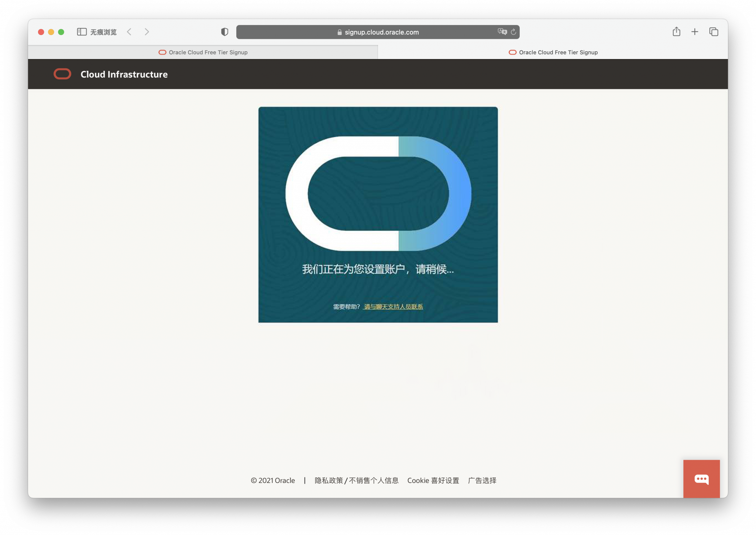Open the 广告选择 footer link
756x535 pixels.
pos(482,480)
